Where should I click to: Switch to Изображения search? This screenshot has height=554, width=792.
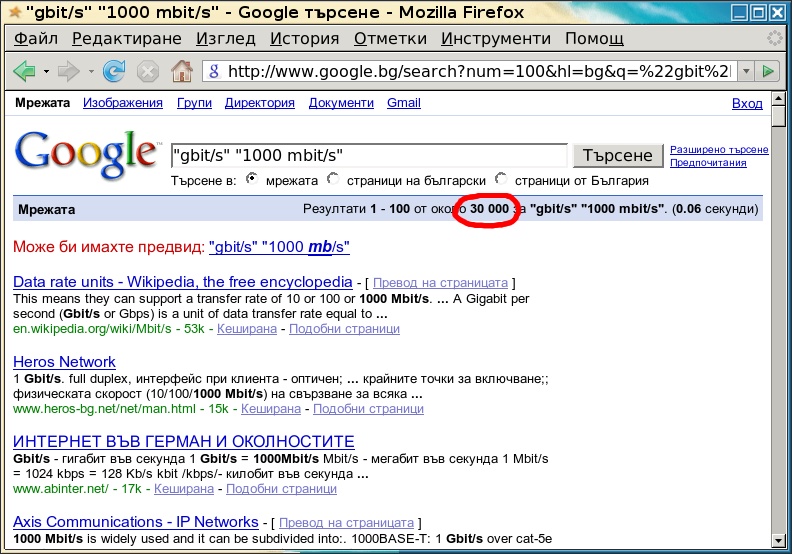(123, 103)
